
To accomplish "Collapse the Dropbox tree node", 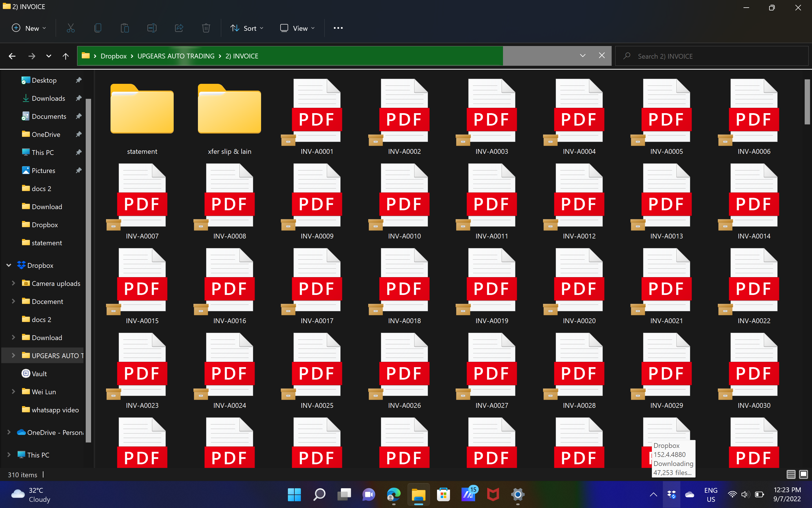I will [9, 265].
